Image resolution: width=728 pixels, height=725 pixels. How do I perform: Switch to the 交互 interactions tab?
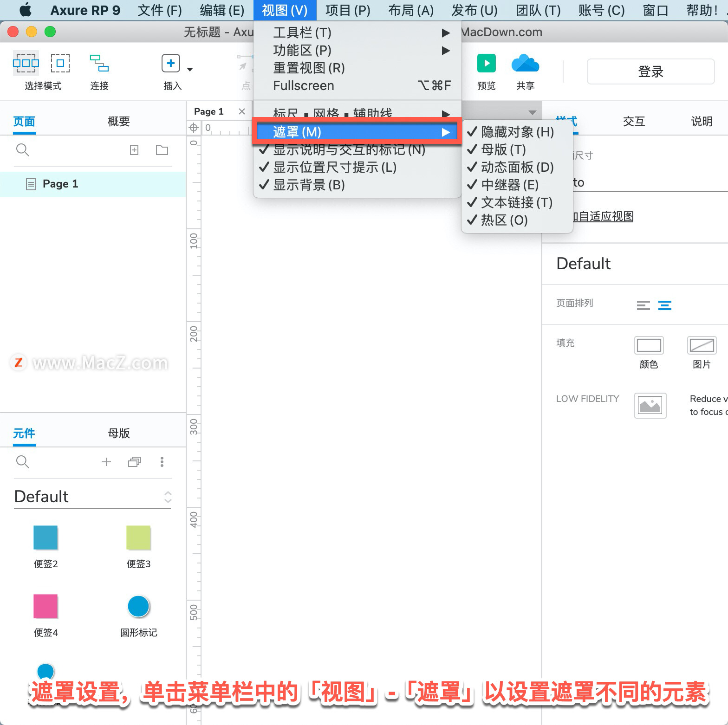pyautogui.click(x=634, y=121)
